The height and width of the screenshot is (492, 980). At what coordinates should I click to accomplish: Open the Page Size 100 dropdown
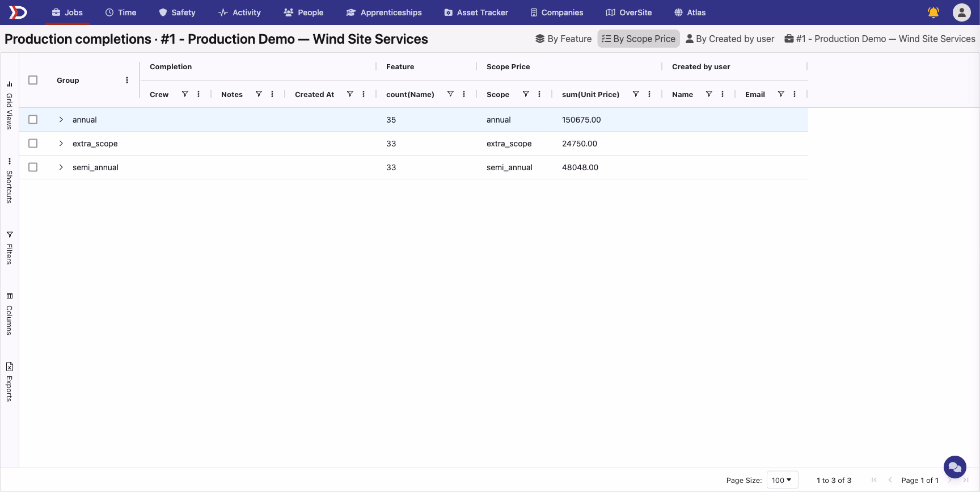tap(782, 480)
